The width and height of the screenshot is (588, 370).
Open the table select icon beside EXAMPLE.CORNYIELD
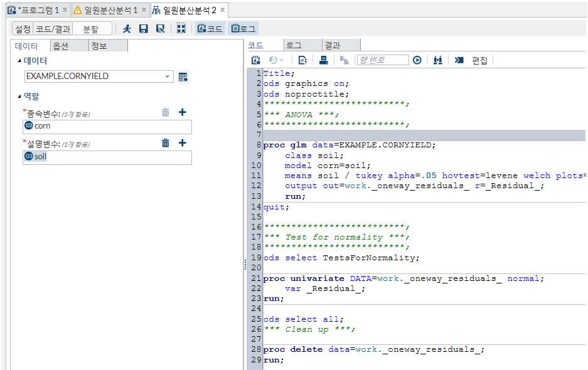[x=183, y=77]
